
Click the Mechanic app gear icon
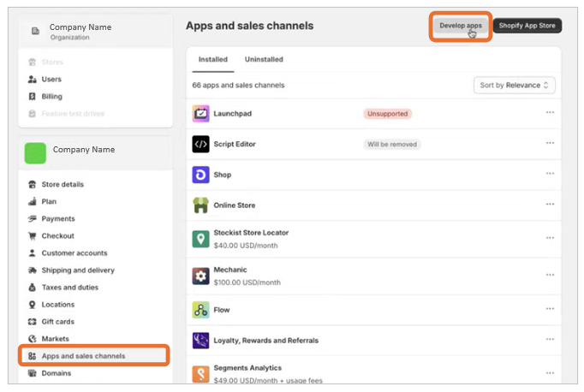(x=200, y=276)
